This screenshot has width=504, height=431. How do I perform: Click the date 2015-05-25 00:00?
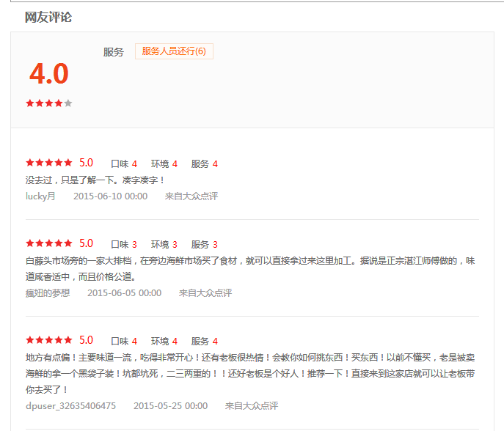coord(171,406)
